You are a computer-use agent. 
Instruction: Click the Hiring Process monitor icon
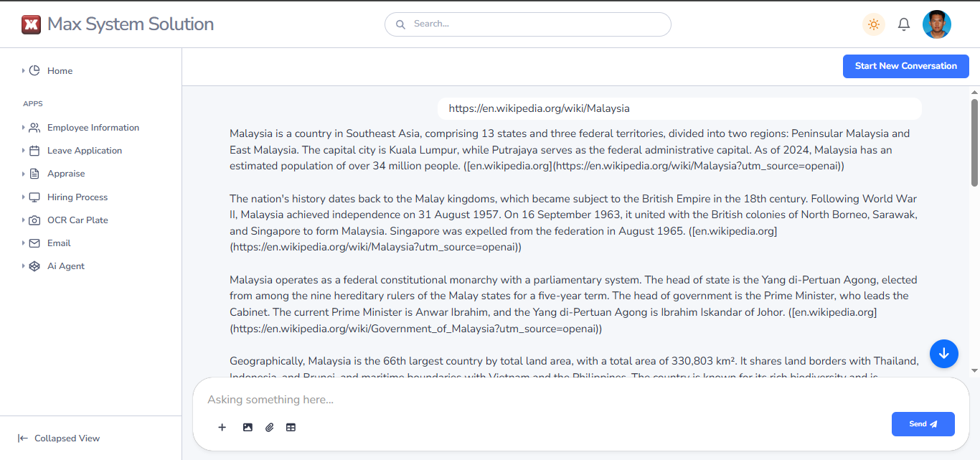pyautogui.click(x=34, y=197)
